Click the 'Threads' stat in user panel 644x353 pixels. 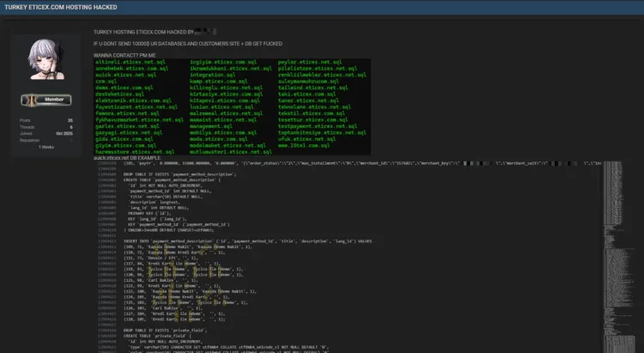[x=46, y=127]
